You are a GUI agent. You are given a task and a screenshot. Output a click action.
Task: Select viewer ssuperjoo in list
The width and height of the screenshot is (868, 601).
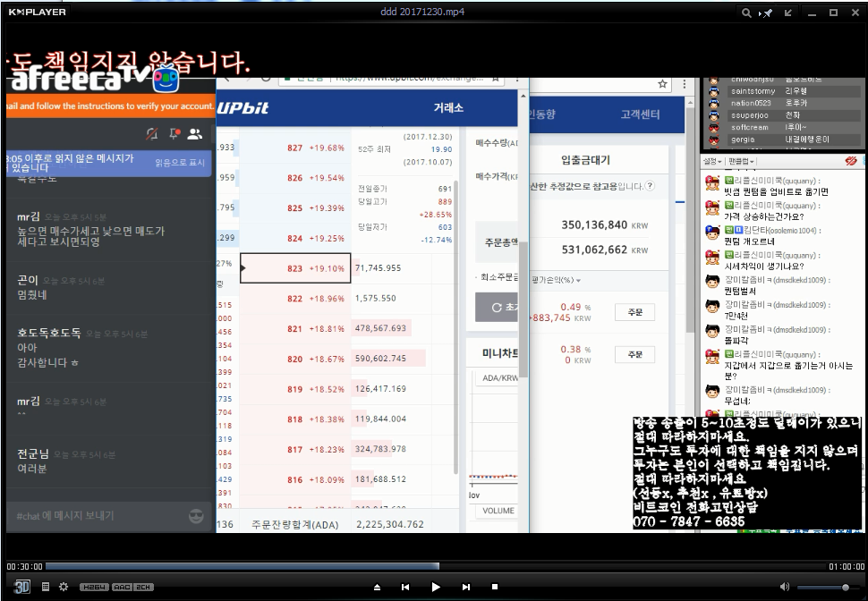(783, 115)
